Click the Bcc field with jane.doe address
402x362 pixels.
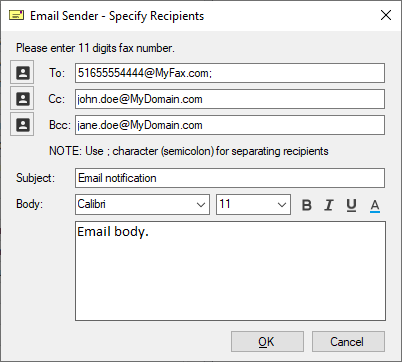pos(230,125)
